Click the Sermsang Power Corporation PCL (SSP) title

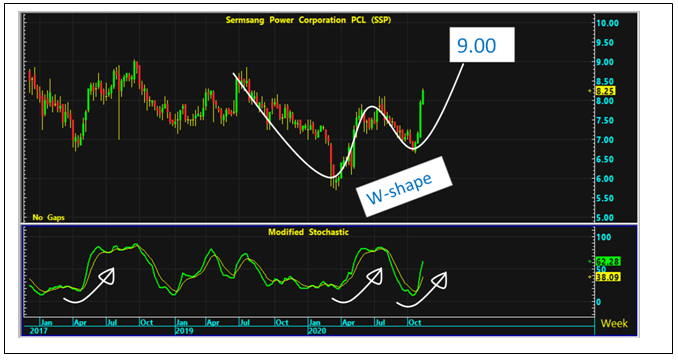(x=308, y=20)
